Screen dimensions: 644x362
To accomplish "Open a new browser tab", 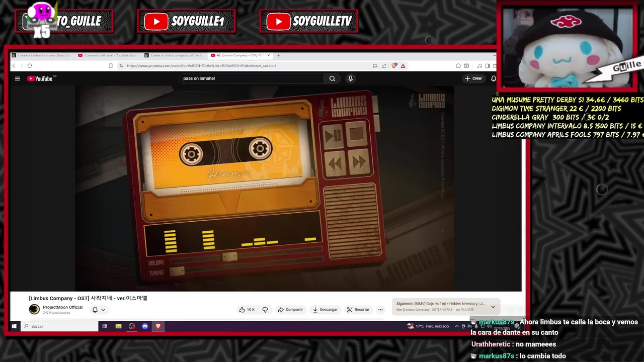I will pyautogui.click(x=278, y=55).
